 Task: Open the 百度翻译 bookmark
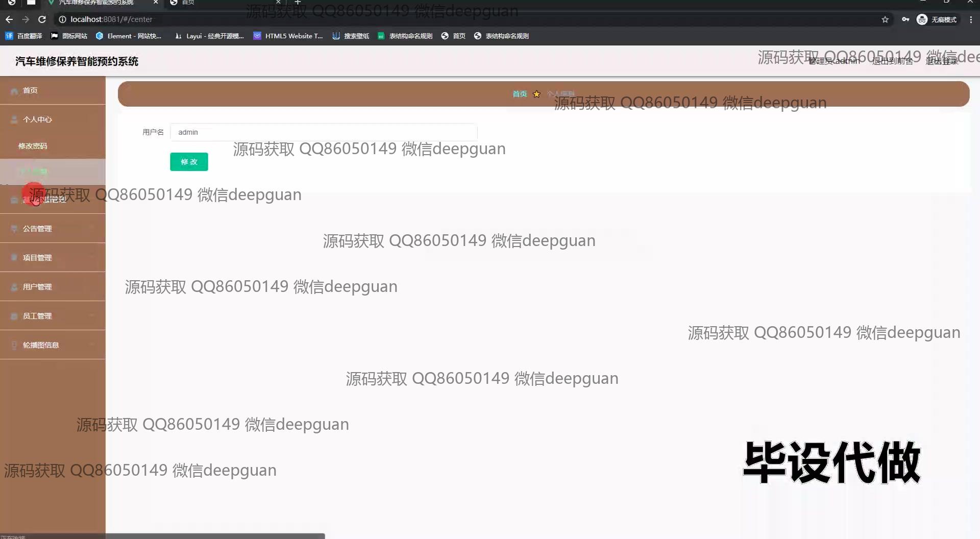[24, 36]
